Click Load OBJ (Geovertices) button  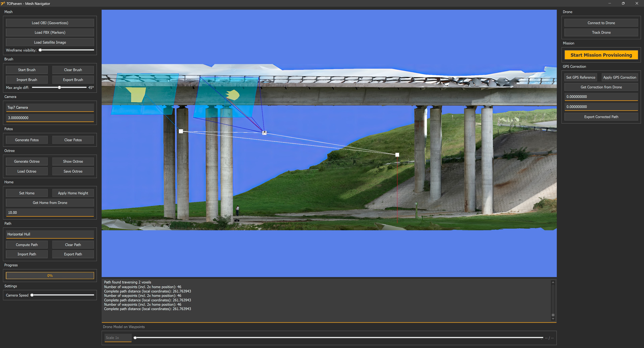[x=50, y=22]
